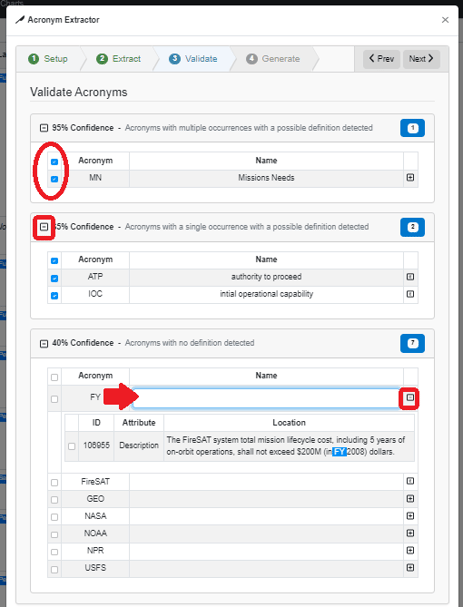Click the Prev button

381,59
